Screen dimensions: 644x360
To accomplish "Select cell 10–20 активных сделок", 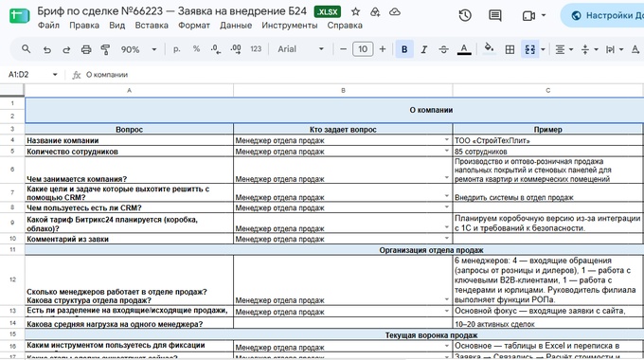I will tap(548, 323).
